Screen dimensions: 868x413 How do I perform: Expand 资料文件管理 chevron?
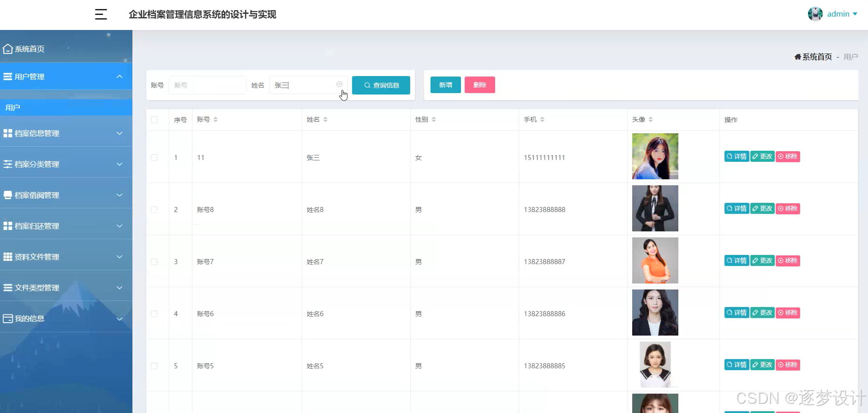pos(120,257)
